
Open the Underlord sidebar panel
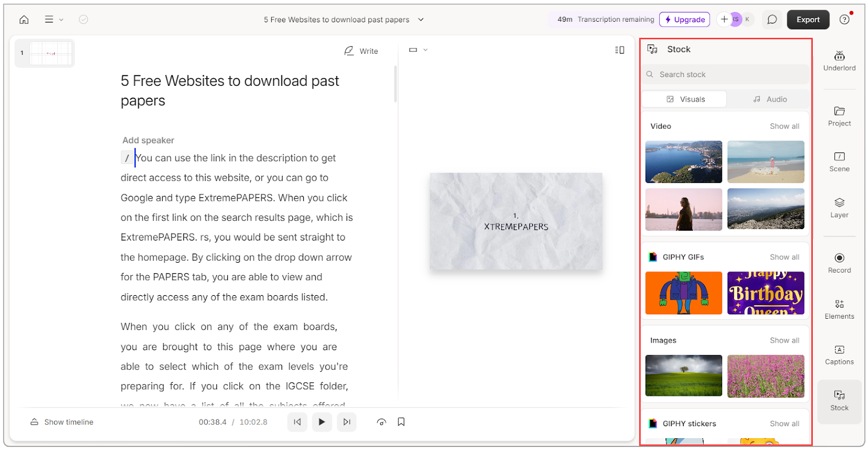click(839, 61)
